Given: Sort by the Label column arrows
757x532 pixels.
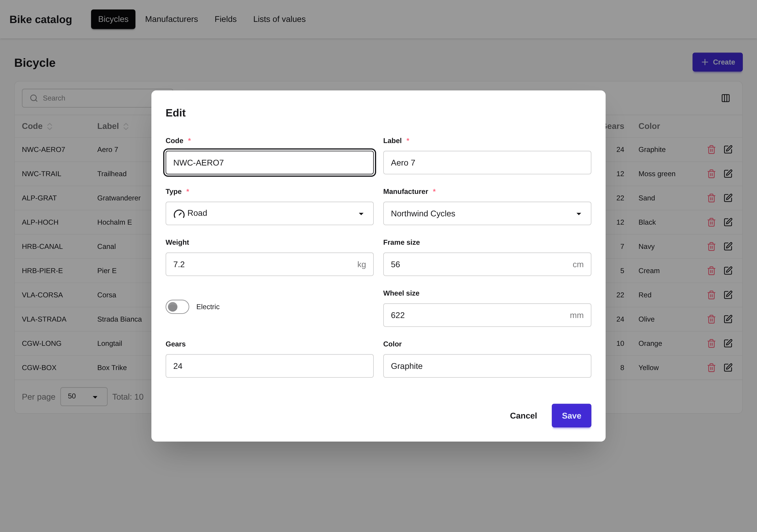Looking at the screenshot, I should pos(126,126).
